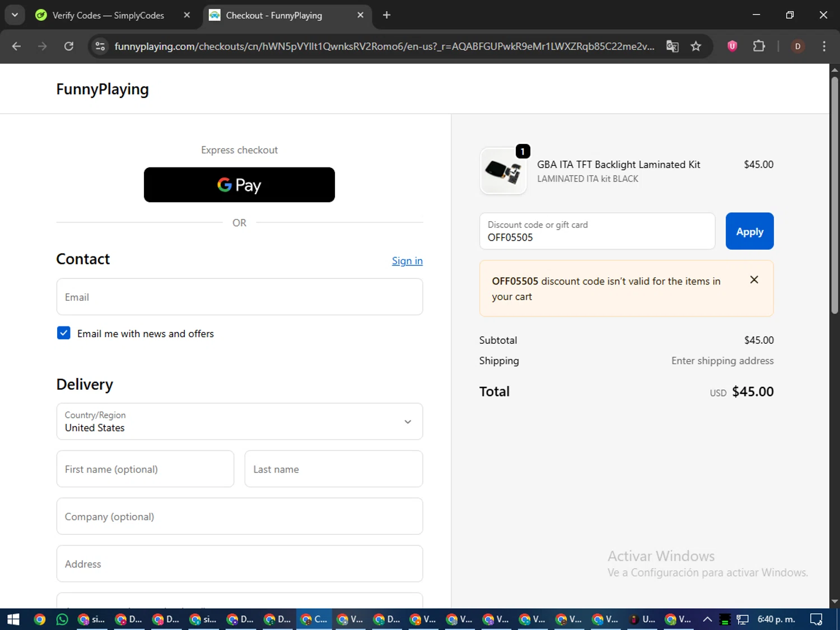The width and height of the screenshot is (840, 630).
Task: Restore down the Chrome window
Action: click(790, 15)
